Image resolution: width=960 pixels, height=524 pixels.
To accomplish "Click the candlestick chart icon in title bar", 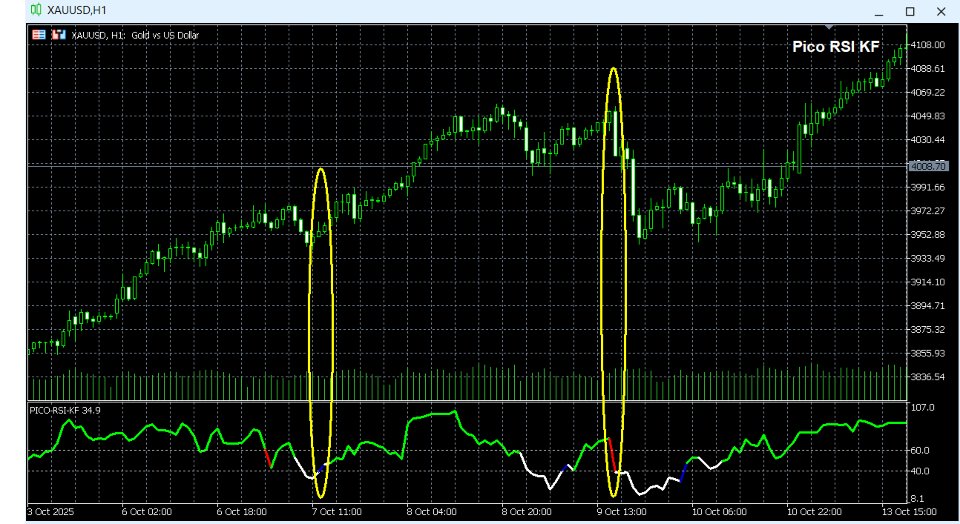I will pyautogui.click(x=36, y=10).
